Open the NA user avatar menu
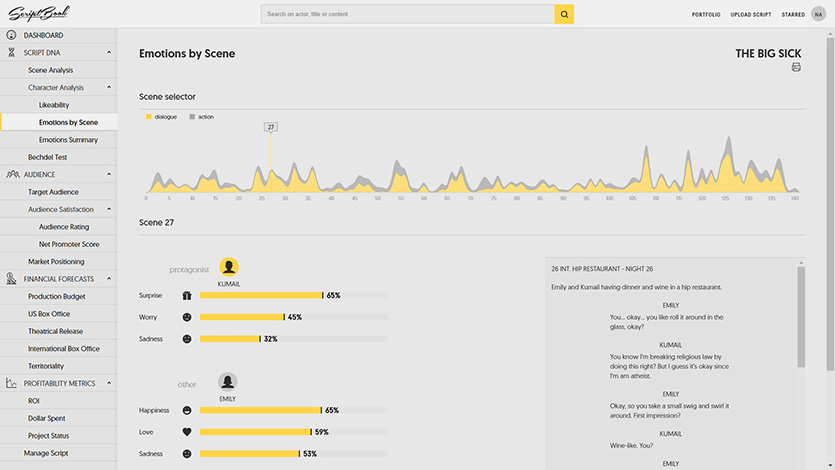The image size is (835, 470). 818,14
